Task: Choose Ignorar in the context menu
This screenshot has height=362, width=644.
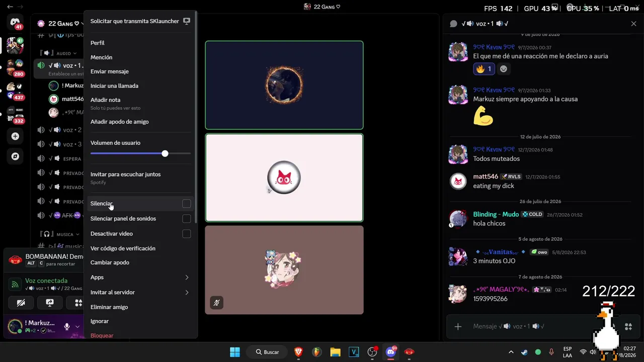Action: coord(140,321)
